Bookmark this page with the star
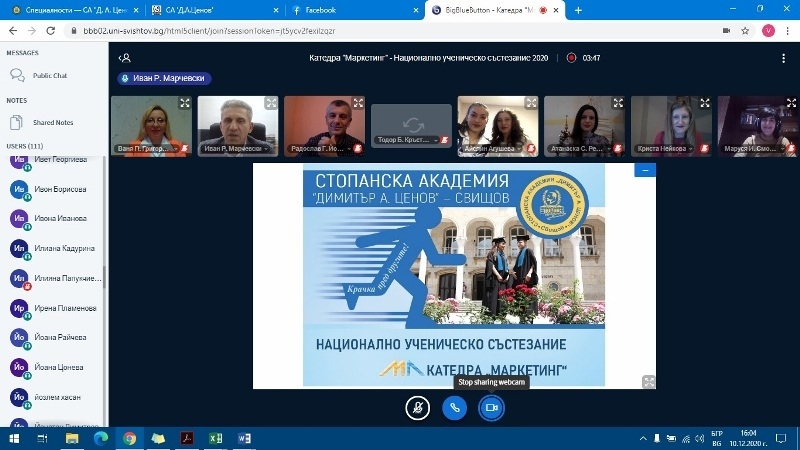Screen dimensions: 800x450 745,31
